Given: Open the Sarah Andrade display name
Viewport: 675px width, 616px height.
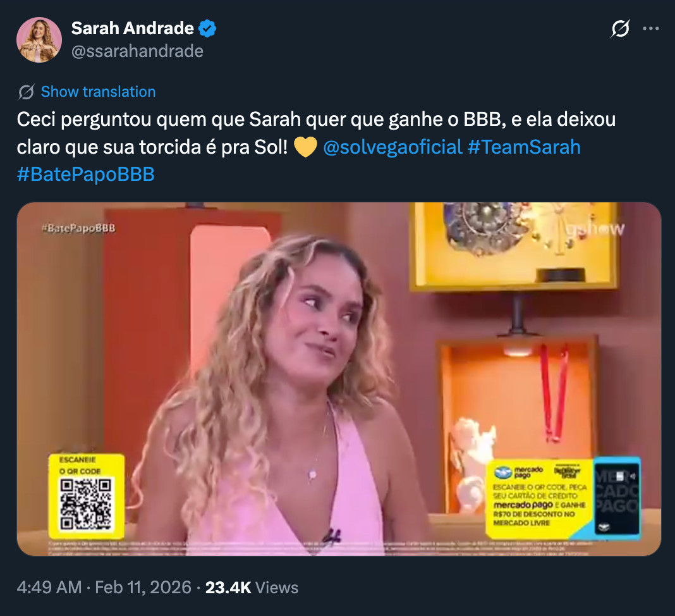Looking at the screenshot, I should 133,28.
